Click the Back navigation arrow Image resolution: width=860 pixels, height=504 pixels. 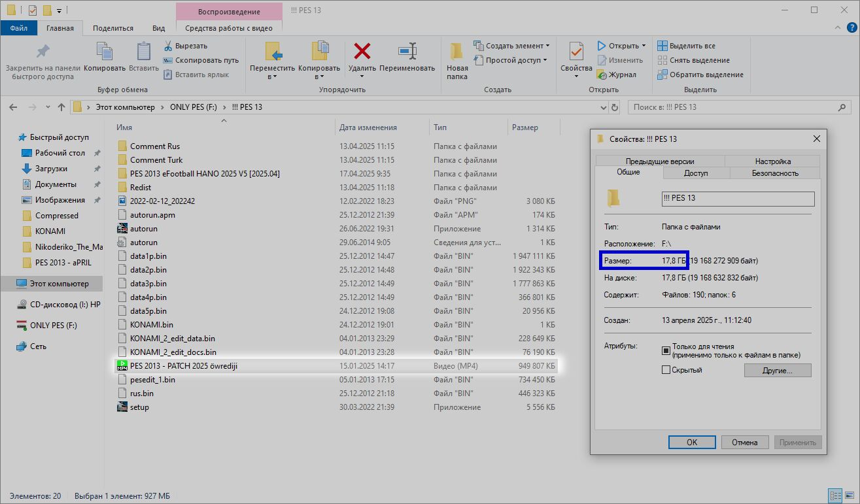[14, 107]
